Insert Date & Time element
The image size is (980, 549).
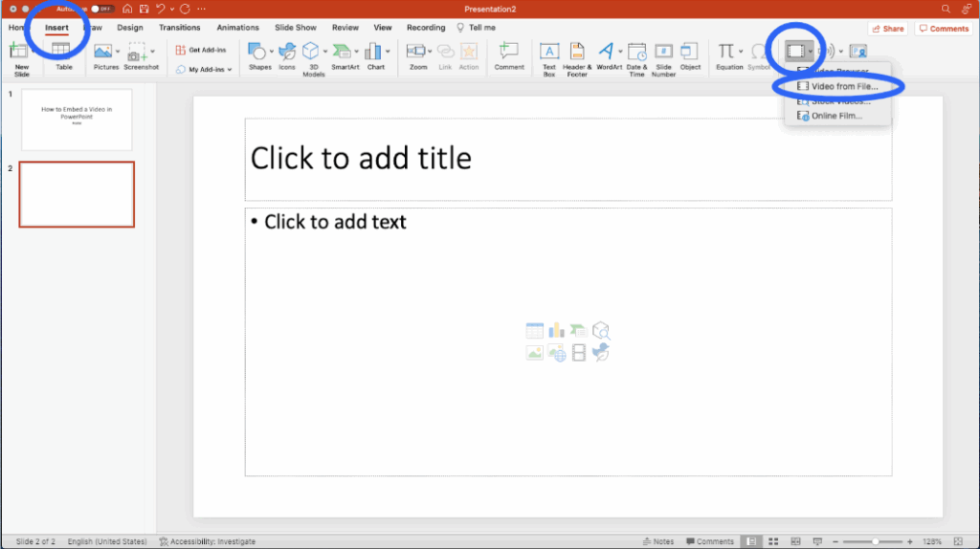coord(636,55)
